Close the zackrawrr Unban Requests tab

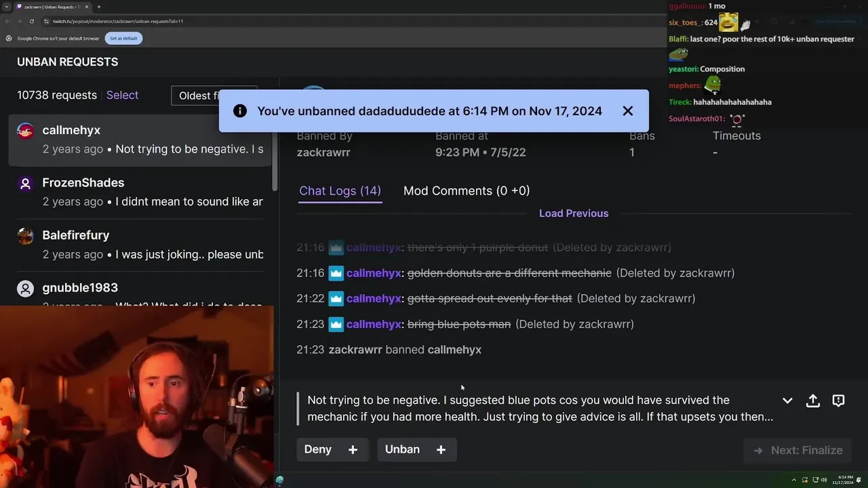pos(87,7)
